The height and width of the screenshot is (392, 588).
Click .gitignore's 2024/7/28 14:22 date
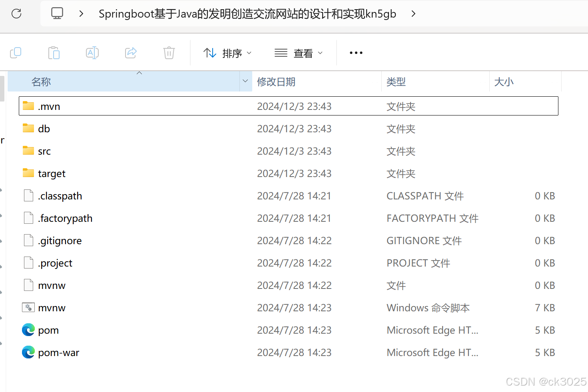[294, 241]
